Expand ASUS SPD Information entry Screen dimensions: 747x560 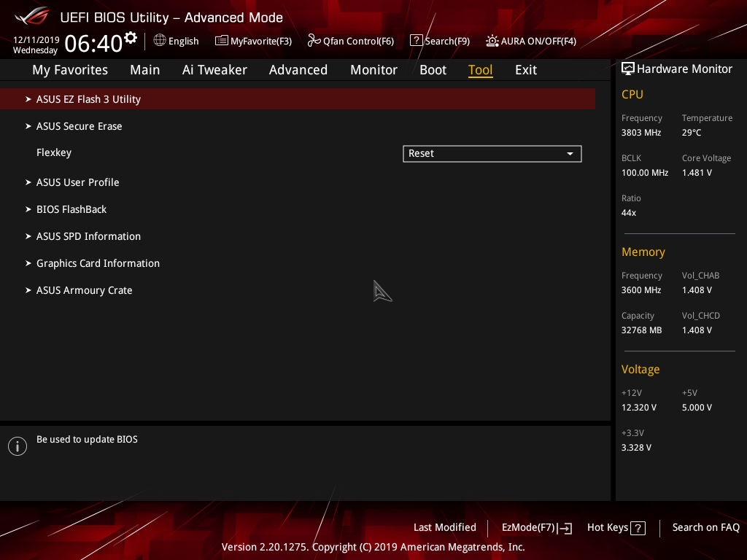click(88, 236)
